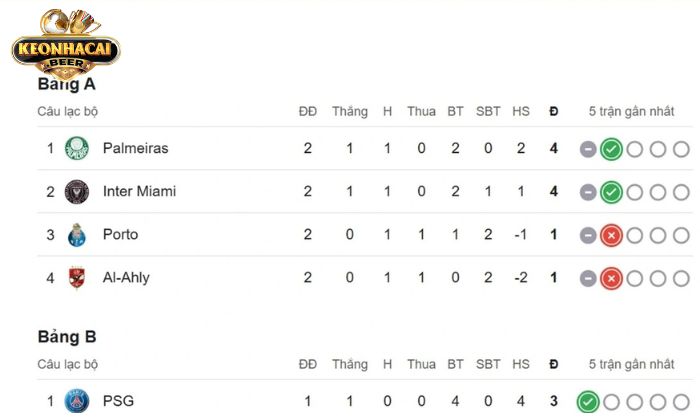
Task: Click the Group A Thắng column header
Action: tap(350, 111)
